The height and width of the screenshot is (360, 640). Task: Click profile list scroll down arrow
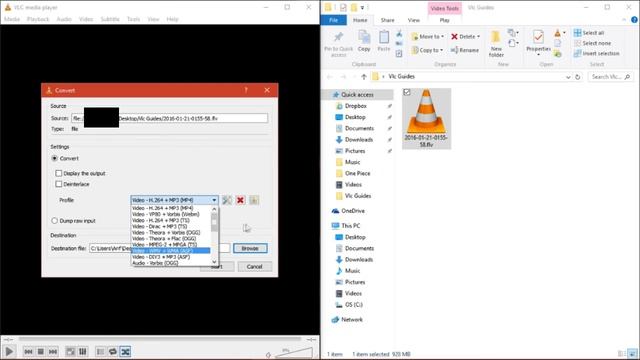point(214,262)
